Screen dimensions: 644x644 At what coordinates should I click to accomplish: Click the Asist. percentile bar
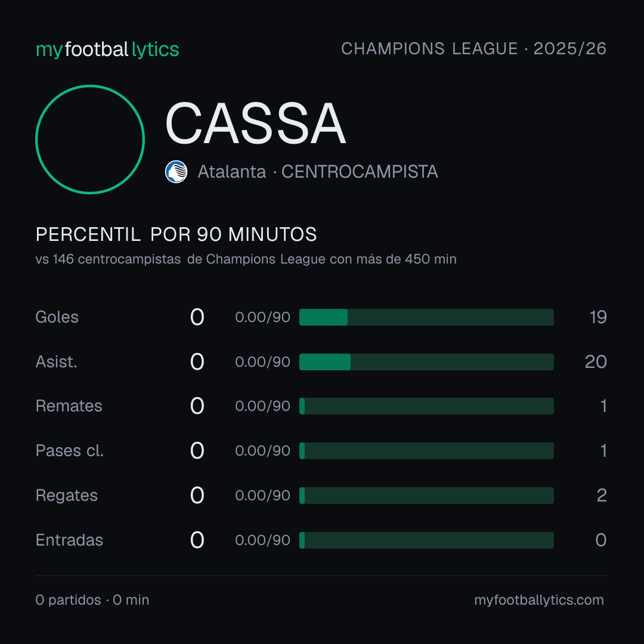[x=426, y=362]
